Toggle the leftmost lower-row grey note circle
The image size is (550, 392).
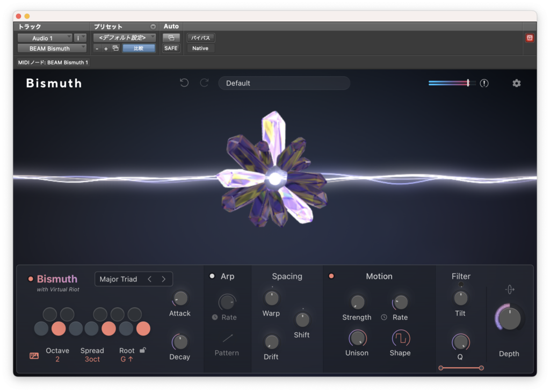[41, 329]
